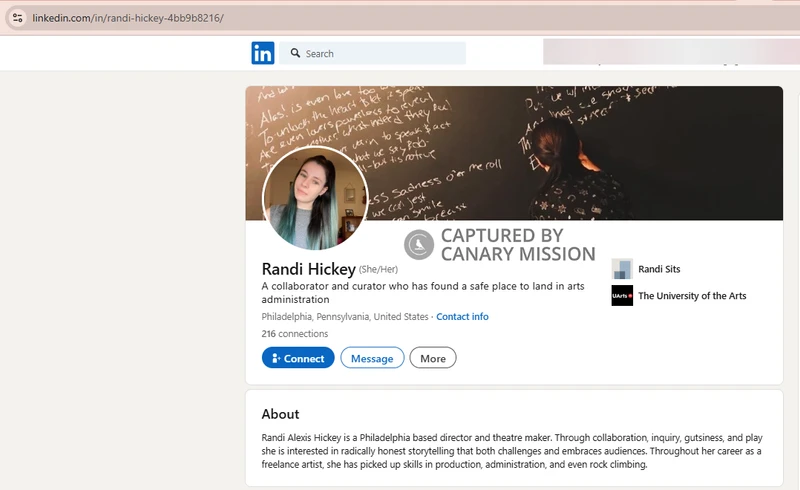Send a message via Message button
The image size is (800, 490).
pos(372,358)
